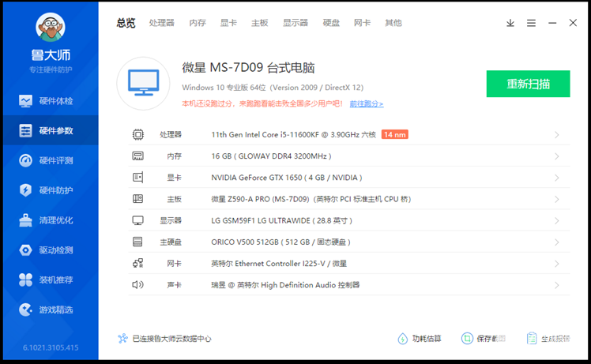Click the 14 nm orange badge

point(394,134)
